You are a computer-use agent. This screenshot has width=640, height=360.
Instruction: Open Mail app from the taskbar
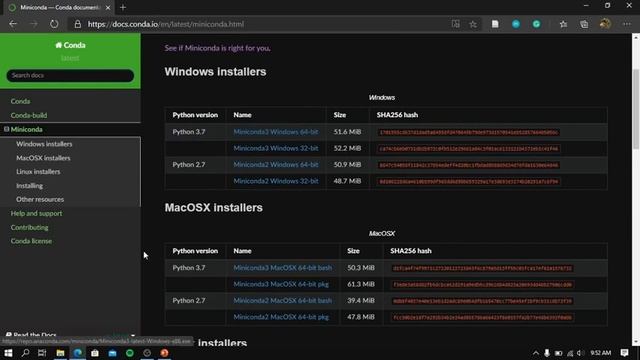(112, 353)
